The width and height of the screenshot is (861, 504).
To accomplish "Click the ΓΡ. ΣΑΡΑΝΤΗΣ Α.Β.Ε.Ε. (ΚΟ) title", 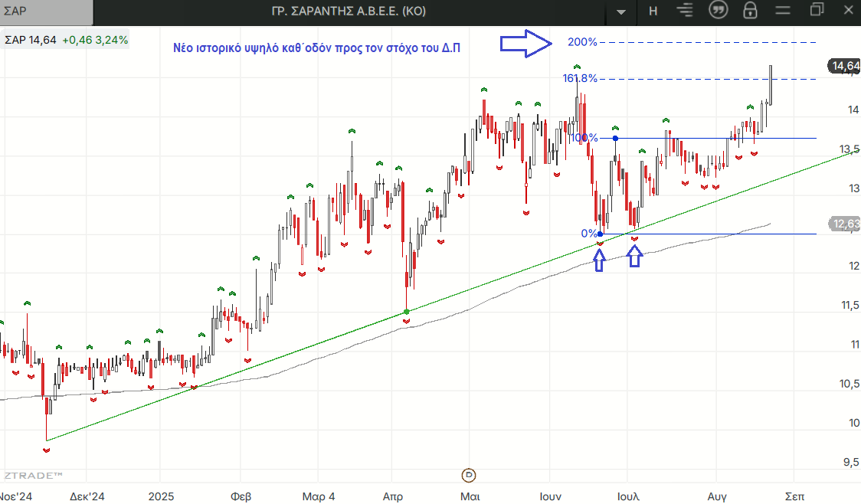I will [x=349, y=11].
